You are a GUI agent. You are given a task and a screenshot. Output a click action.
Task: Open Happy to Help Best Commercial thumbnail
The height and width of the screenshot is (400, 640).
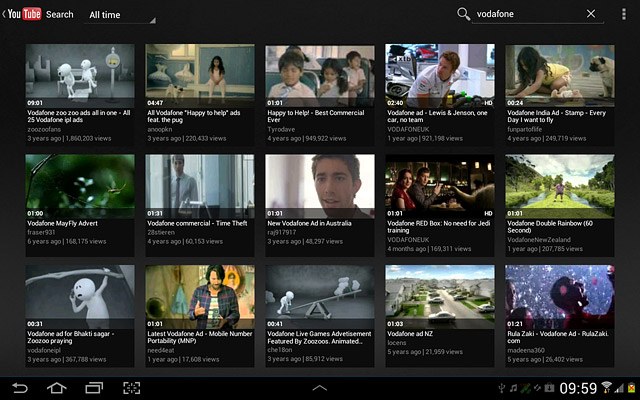point(320,76)
